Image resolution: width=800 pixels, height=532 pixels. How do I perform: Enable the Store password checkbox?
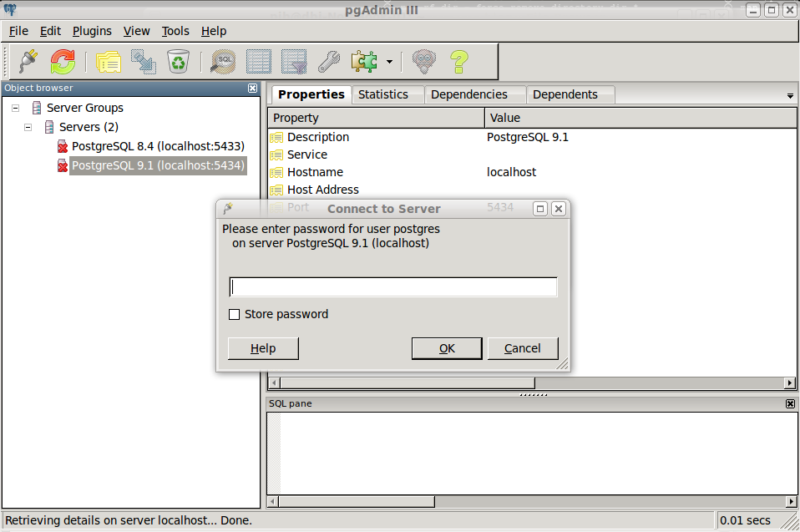coord(235,314)
